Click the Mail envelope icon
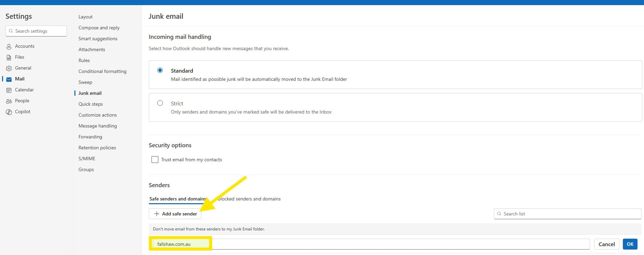644x255 pixels. pos(9,79)
